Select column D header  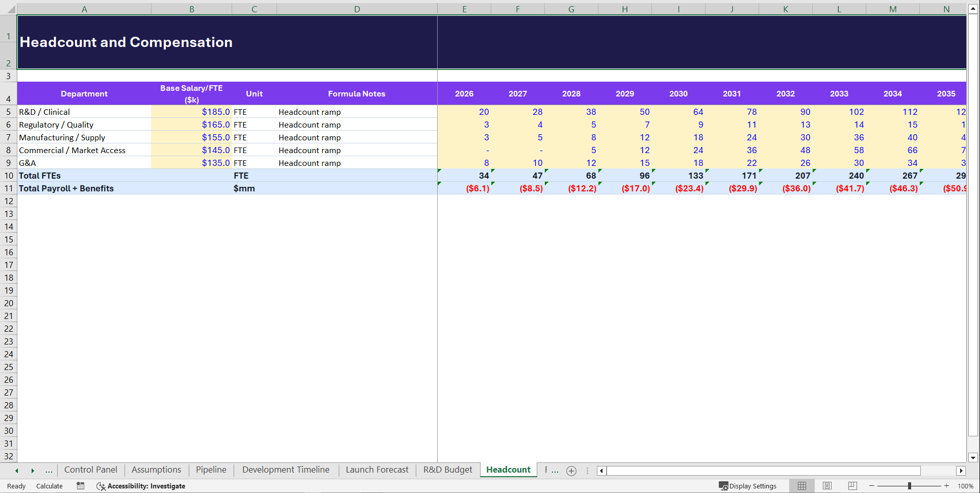point(357,9)
